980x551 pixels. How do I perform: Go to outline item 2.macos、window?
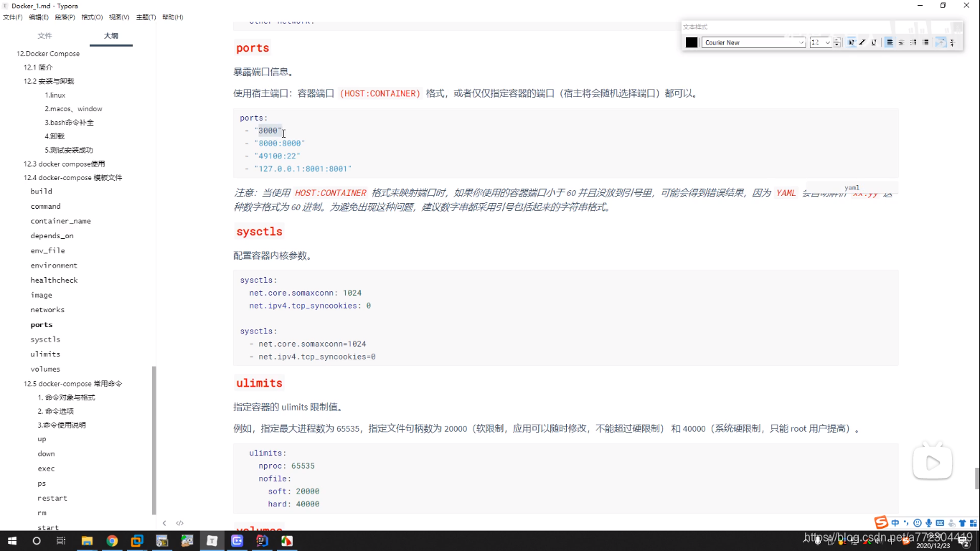73,109
